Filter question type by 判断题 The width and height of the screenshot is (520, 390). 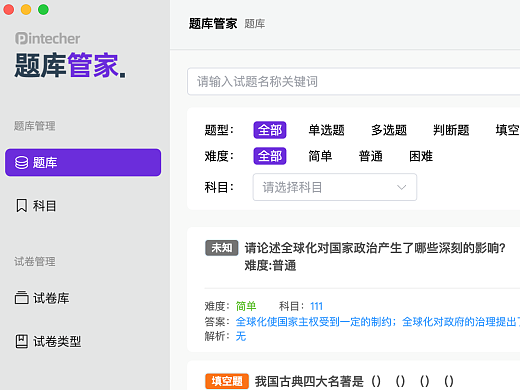pos(451,130)
